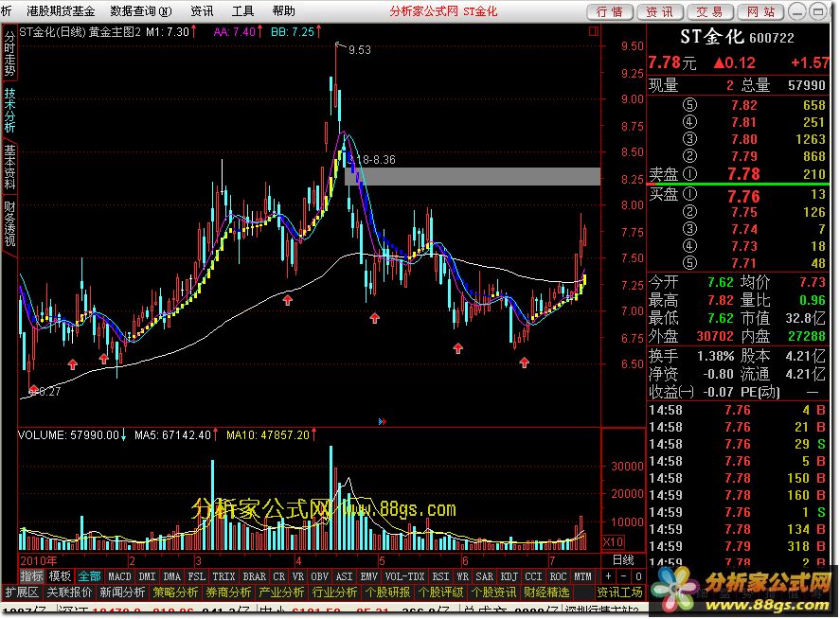Image resolution: width=840 pixels, height=619 pixels.
Task: Open the 扩展区 tab
Action: click(x=22, y=592)
